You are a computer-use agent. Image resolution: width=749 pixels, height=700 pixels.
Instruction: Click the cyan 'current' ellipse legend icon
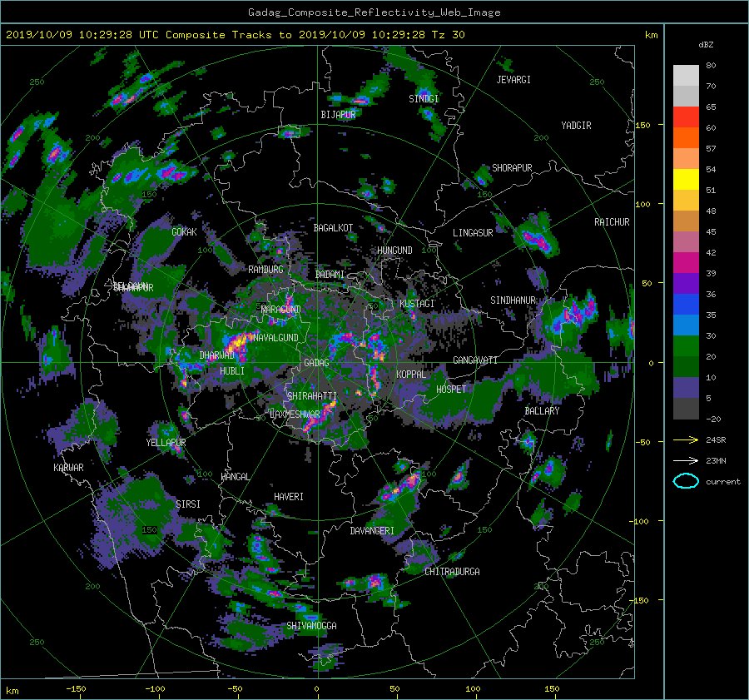(686, 481)
